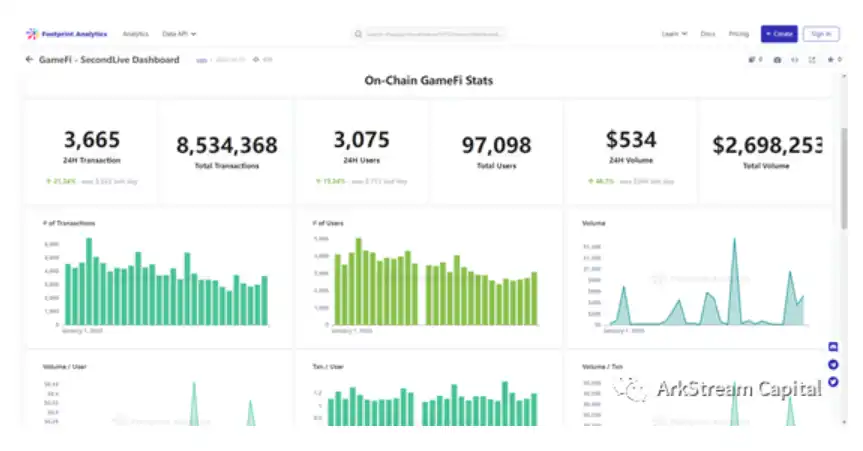
Task: Go back using the arrow beside GameFi title
Action: click(x=29, y=59)
